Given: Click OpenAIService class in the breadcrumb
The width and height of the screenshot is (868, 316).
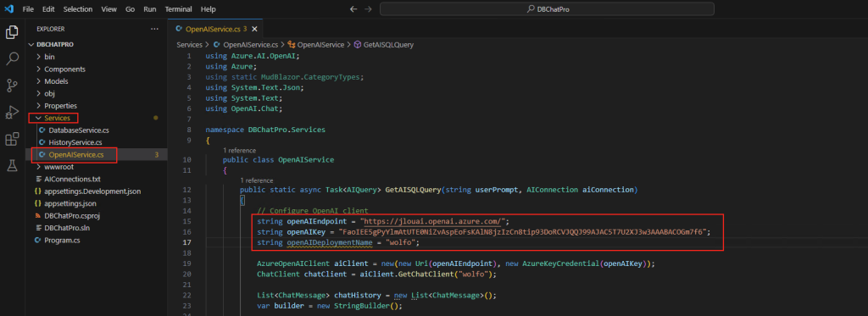Looking at the screenshot, I should point(315,45).
